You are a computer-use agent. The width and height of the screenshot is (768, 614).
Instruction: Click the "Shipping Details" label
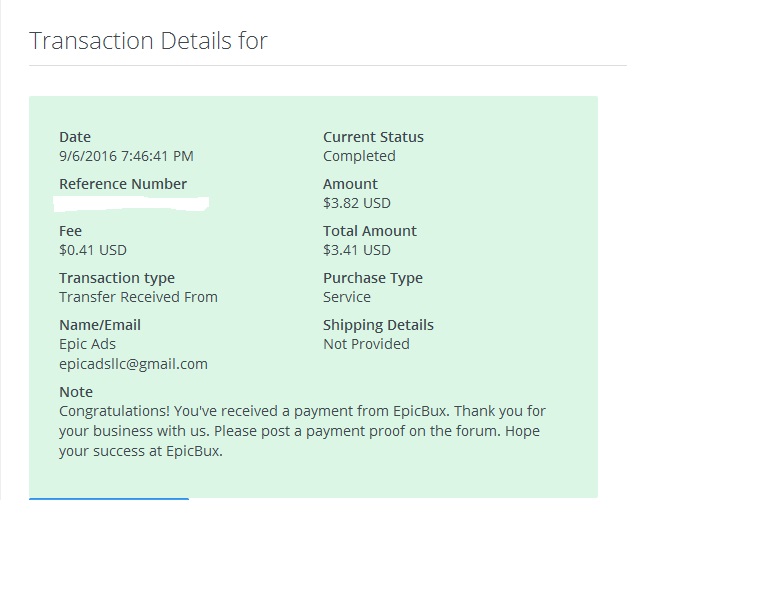point(378,325)
